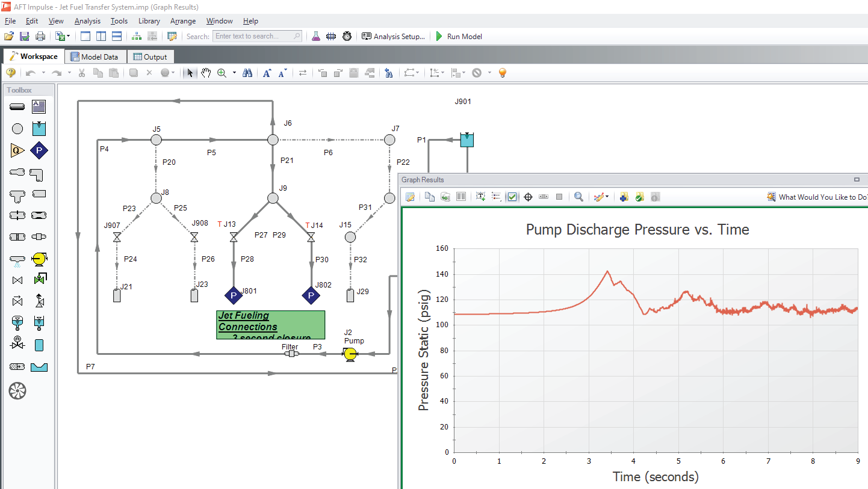Open Analysis Setup
The width and height of the screenshot is (868, 489).
pyautogui.click(x=393, y=36)
